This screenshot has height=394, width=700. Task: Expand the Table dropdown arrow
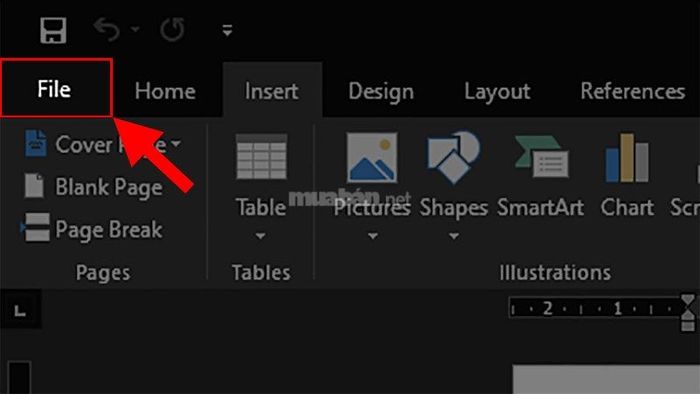pyautogui.click(x=260, y=236)
